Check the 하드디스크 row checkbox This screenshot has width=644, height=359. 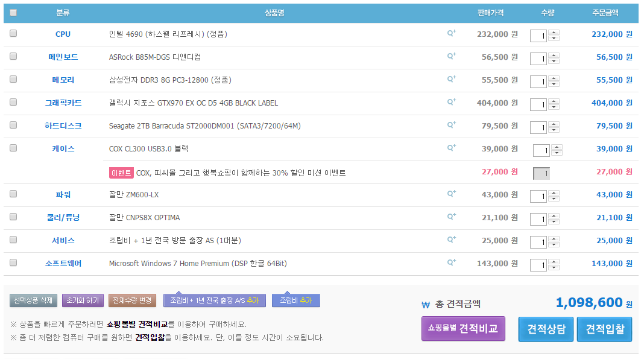[13, 125]
